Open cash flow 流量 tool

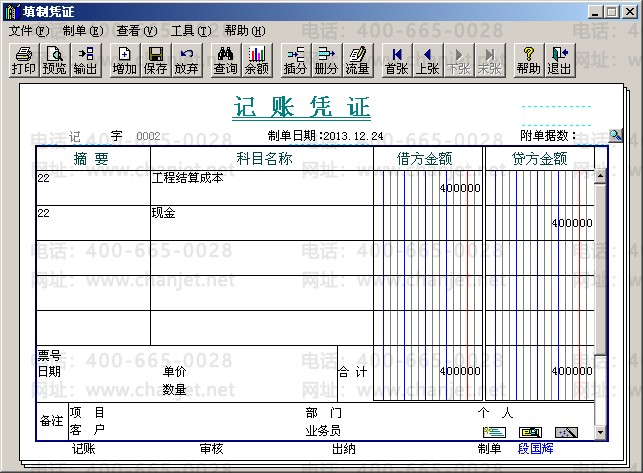pyautogui.click(x=358, y=60)
